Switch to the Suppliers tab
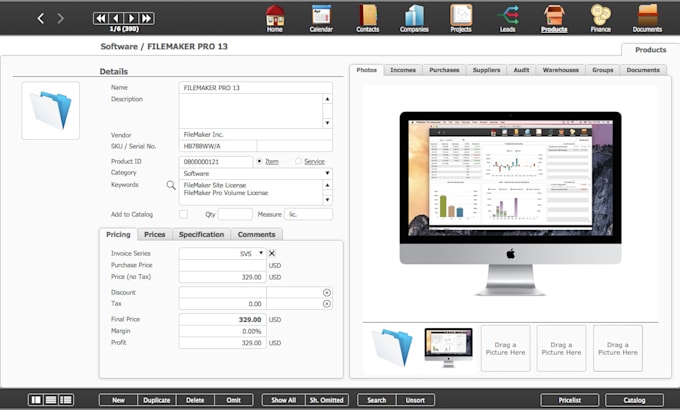680x410 pixels. coord(486,70)
